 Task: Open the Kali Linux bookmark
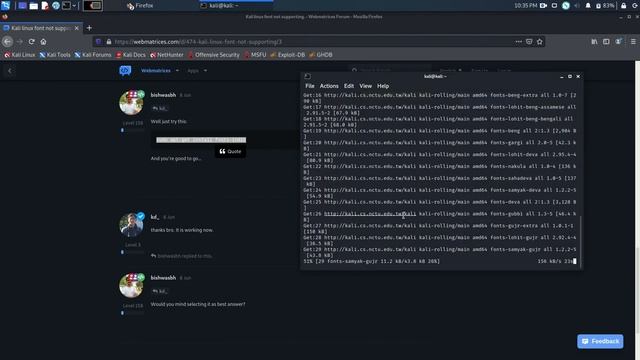click(x=20, y=55)
